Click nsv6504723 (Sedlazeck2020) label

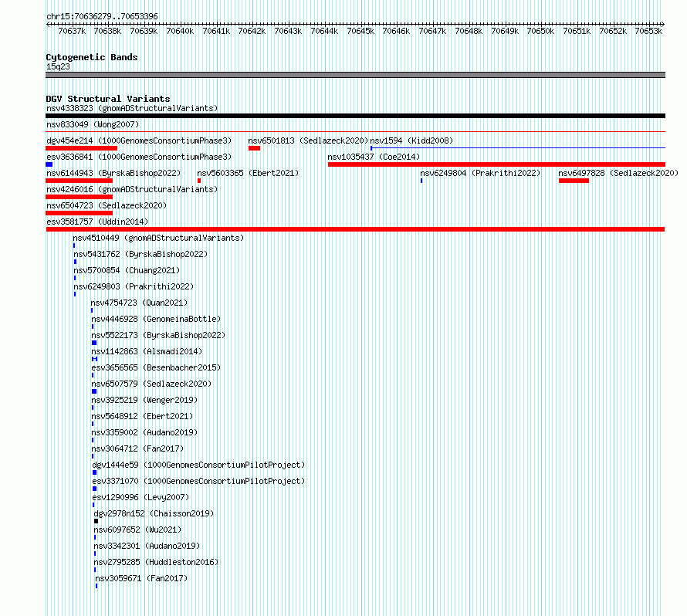(x=107, y=205)
